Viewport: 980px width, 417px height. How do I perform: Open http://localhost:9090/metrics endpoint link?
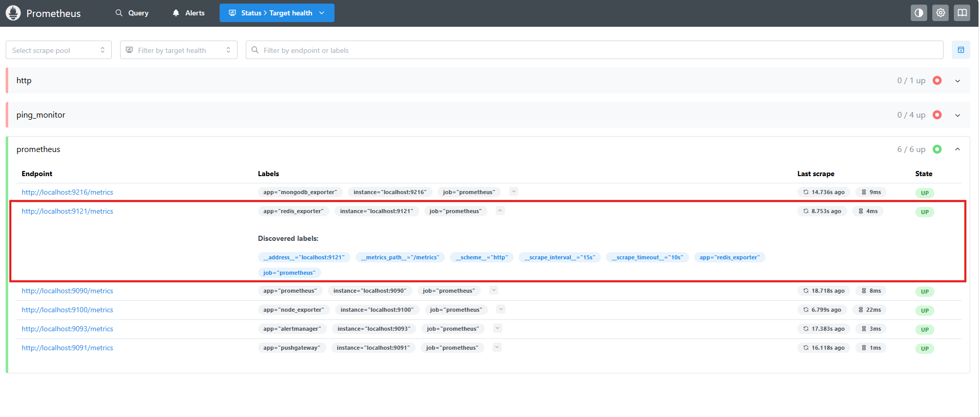pos(67,291)
